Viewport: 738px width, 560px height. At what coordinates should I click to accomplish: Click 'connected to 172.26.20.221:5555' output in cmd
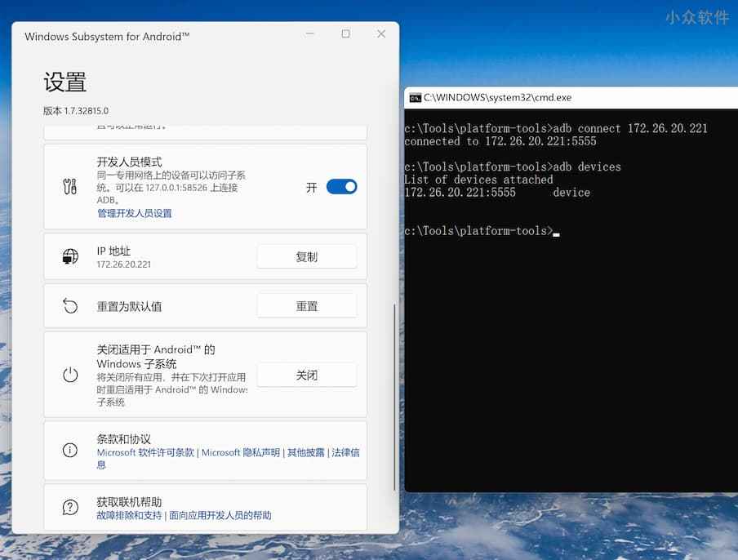500,141
